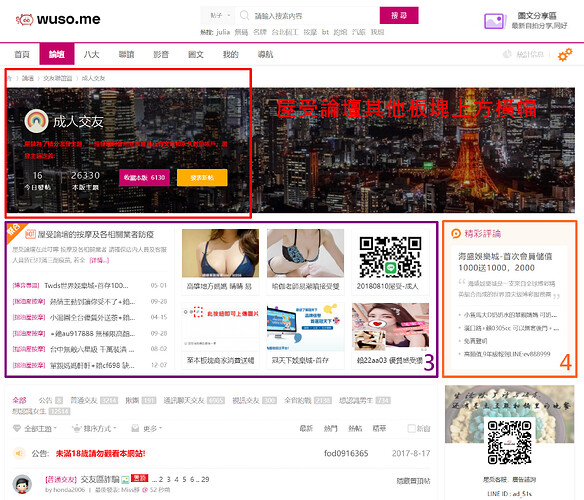Image resolution: width=584 pixels, height=500 pixels.
Task: Open the thumbnail with red heart sticker
Action: (390, 327)
